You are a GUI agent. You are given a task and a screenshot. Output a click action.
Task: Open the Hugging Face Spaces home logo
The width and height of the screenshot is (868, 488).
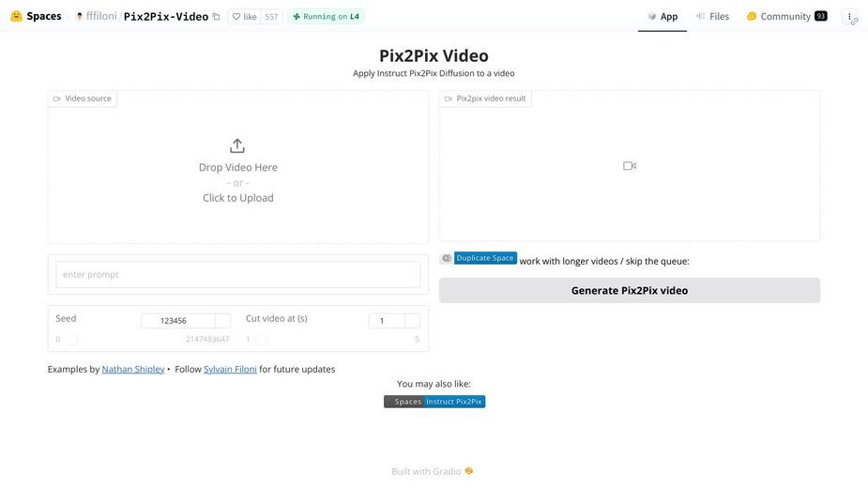pyautogui.click(x=36, y=16)
